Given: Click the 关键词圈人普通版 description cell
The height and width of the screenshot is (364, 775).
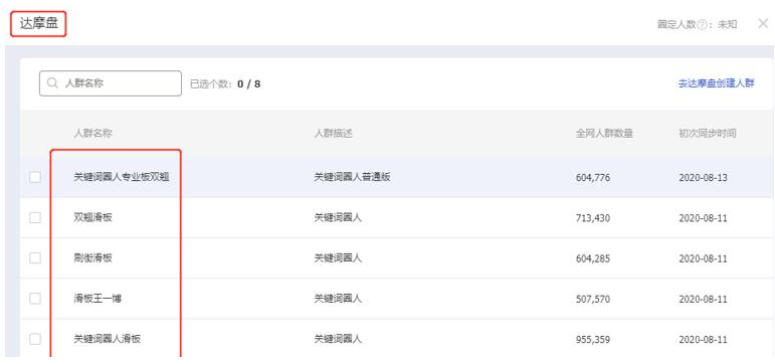Looking at the screenshot, I should tap(352, 177).
